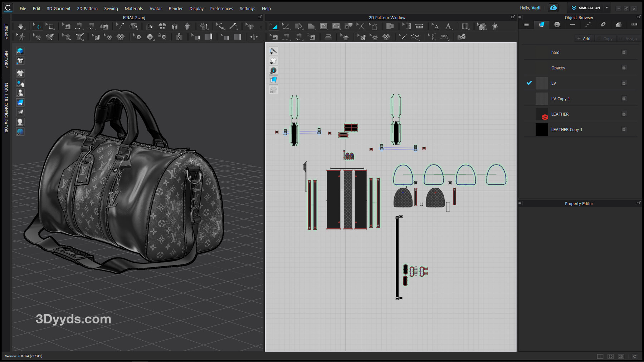Viewport: 644px width, 362px height.
Task: Toggle the blue fabric surface icon in 2D window
Action: click(x=273, y=80)
